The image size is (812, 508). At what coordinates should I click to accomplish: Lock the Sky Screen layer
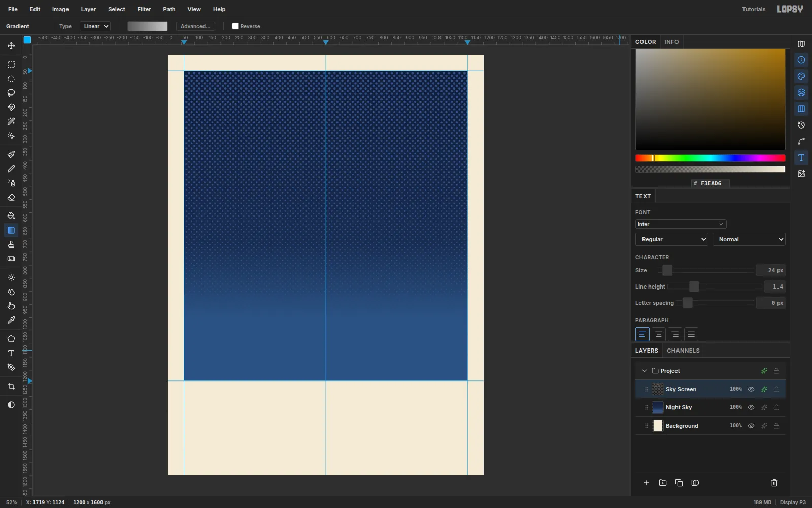click(x=776, y=389)
